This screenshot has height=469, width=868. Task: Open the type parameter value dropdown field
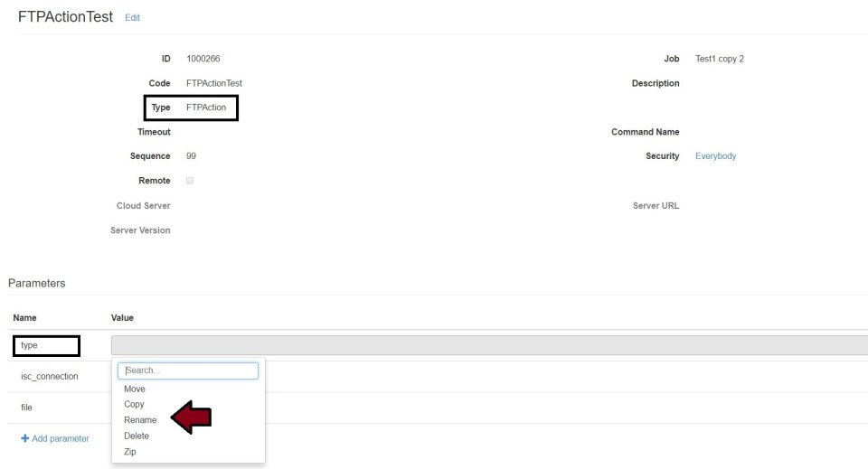[x=488, y=345]
